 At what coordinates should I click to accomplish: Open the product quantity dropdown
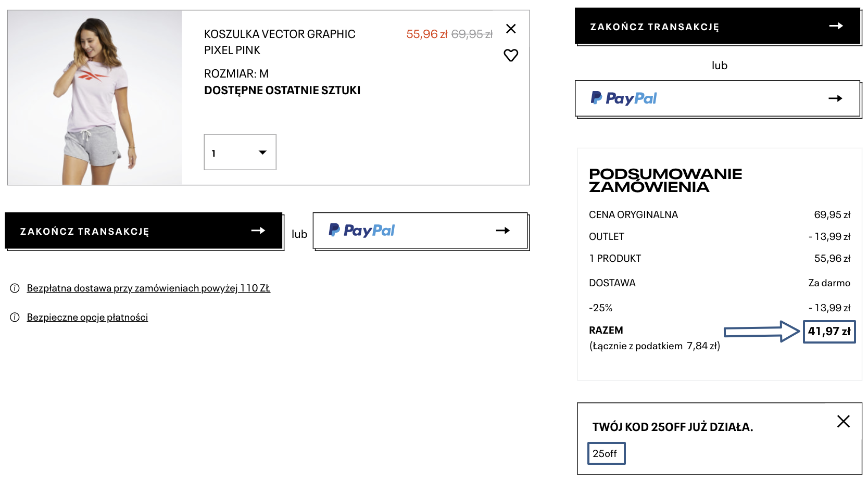[x=240, y=153]
